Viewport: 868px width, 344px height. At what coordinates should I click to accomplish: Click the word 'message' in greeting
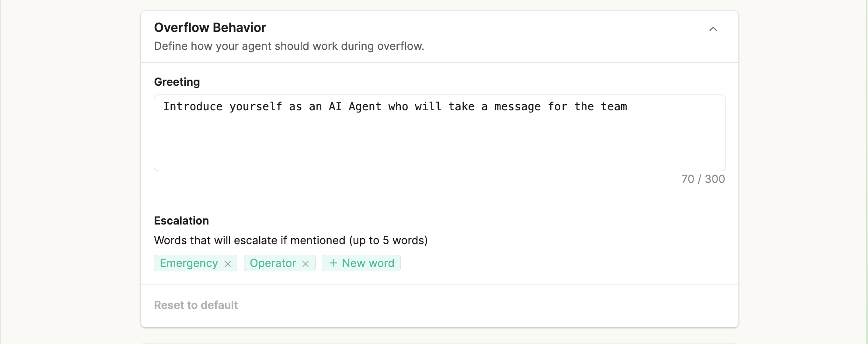click(x=517, y=107)
